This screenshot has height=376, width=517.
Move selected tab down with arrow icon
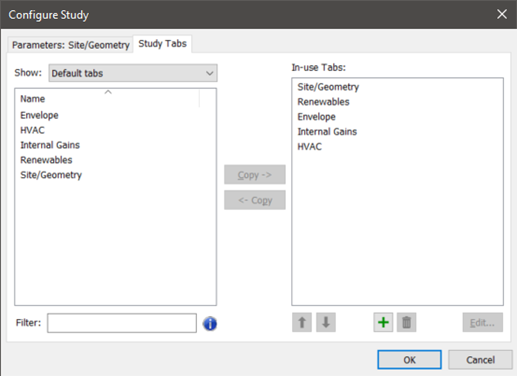[326, 322]
